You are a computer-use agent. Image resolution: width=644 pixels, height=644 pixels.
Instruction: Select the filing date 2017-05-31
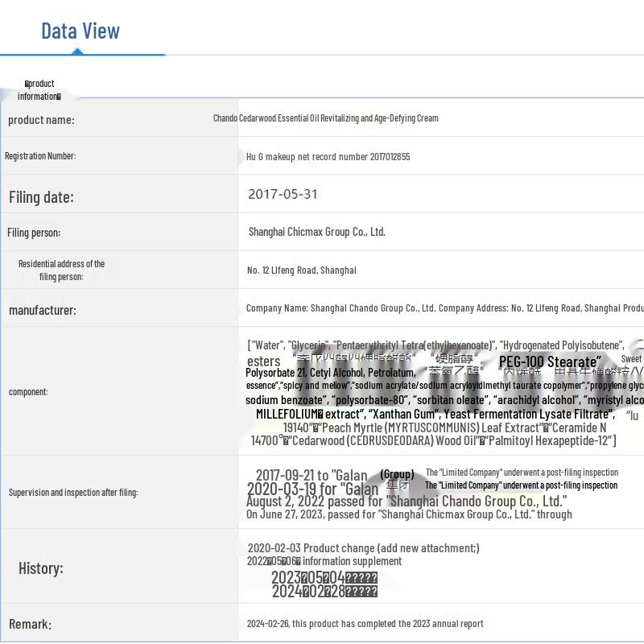click(x=283, y=194)
